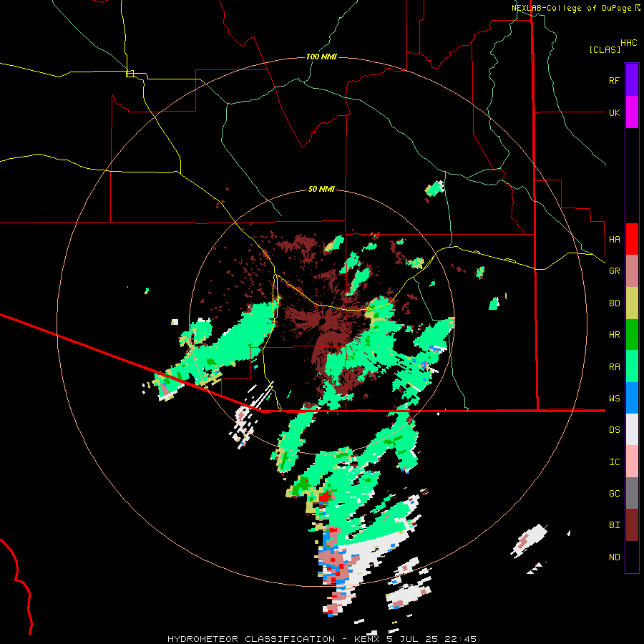Click the RA legend label
The width and height of the screenshot is (644, 644).
(614, 367)
